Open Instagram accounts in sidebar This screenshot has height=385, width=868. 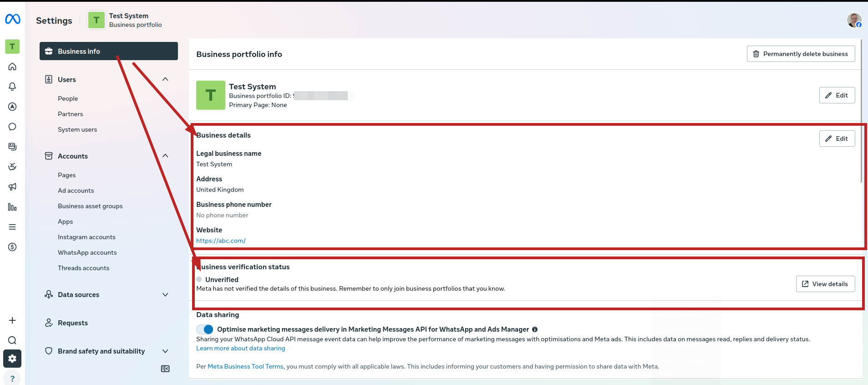pyautogui.click(x=86, y=237)
